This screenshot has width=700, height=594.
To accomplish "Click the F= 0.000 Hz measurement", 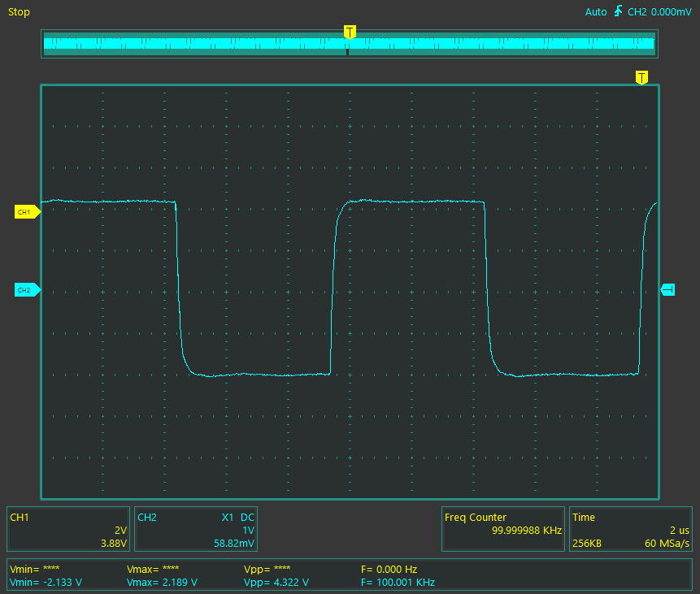I will pos(389,569).
